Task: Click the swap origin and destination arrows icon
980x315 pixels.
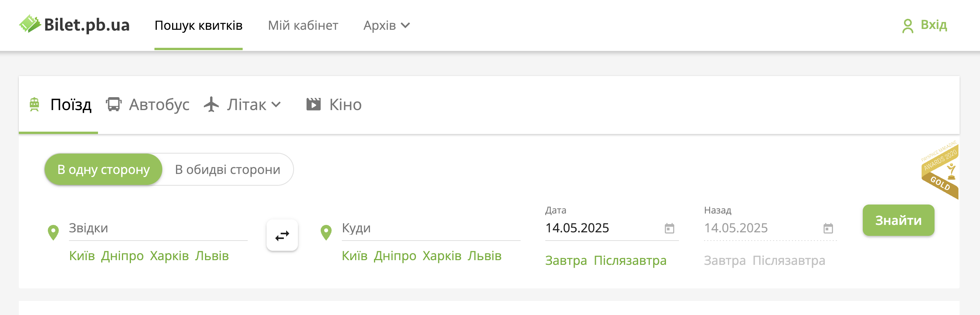Action: (x=282, y=235)
